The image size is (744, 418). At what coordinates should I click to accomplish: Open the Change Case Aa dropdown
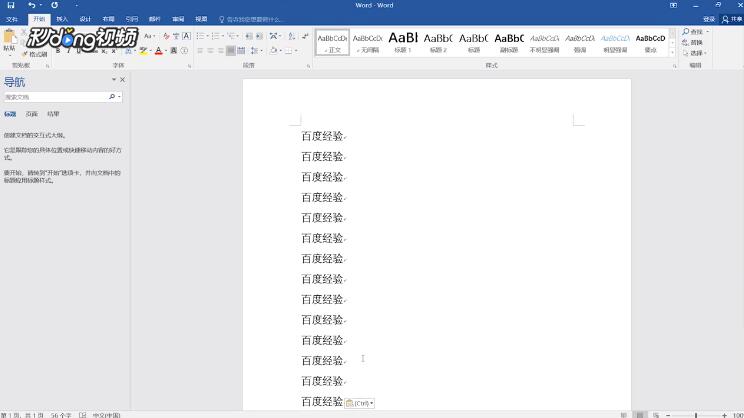pyautogui.click(x=149, y=36)
